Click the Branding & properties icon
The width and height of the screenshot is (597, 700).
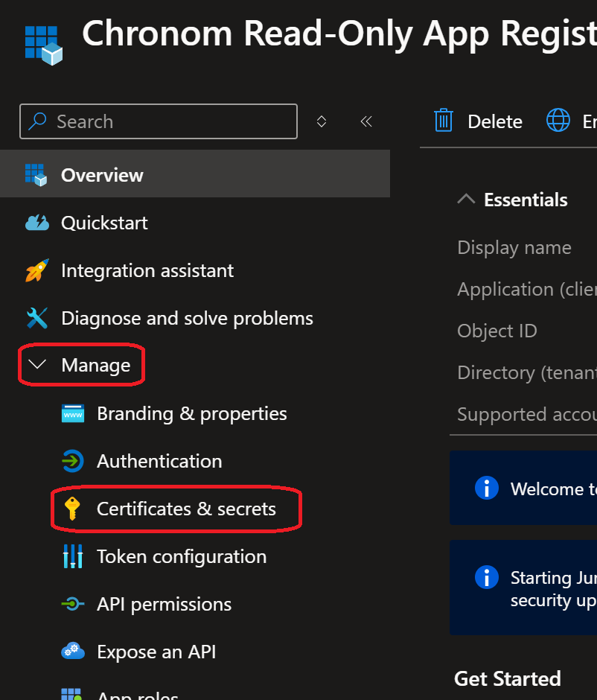coord(73,413)
